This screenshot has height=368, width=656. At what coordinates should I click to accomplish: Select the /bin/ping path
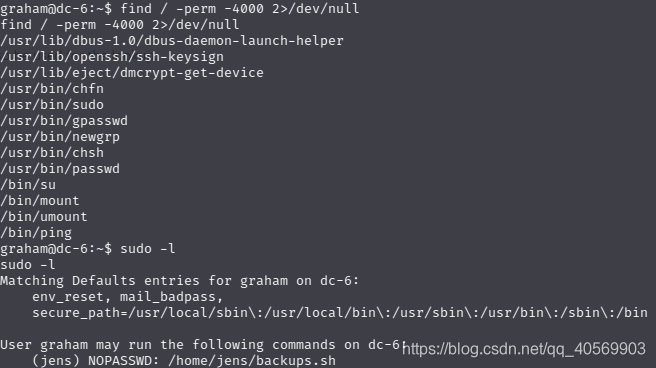36,233
